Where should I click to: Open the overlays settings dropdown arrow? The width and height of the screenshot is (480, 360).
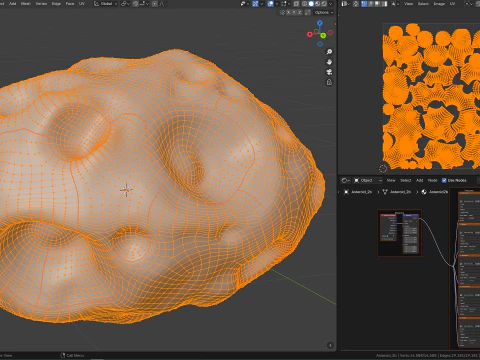277,4
